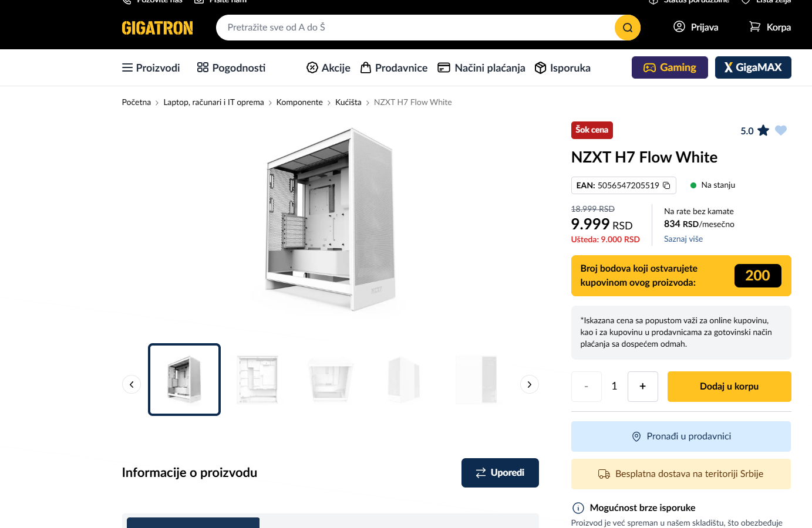This screenshot has width=812, height=528.
Task: Open Saznaj više installment link
Action: [x=683, y=239]
